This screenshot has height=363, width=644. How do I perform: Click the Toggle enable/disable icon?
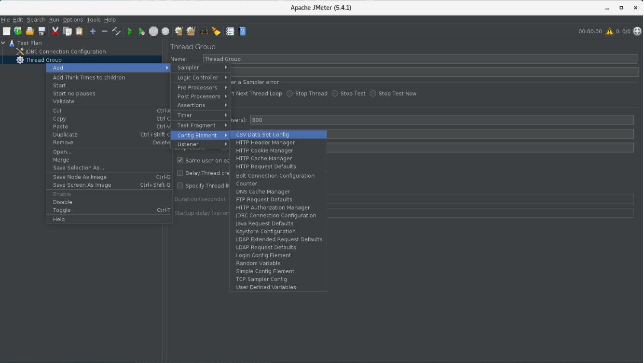tap(116, 31)
